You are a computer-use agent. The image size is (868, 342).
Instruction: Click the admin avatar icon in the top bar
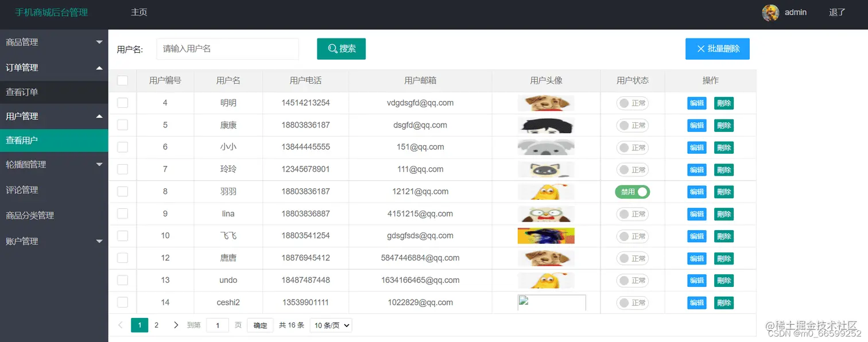click(770, 13)
